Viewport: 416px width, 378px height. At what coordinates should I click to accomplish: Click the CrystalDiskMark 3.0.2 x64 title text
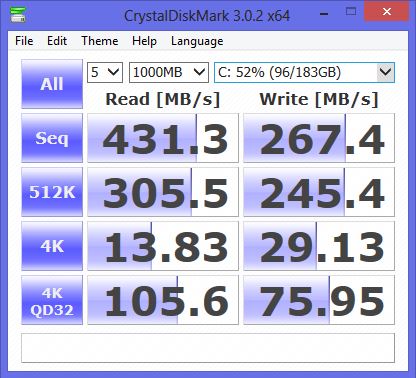point(207,16)
